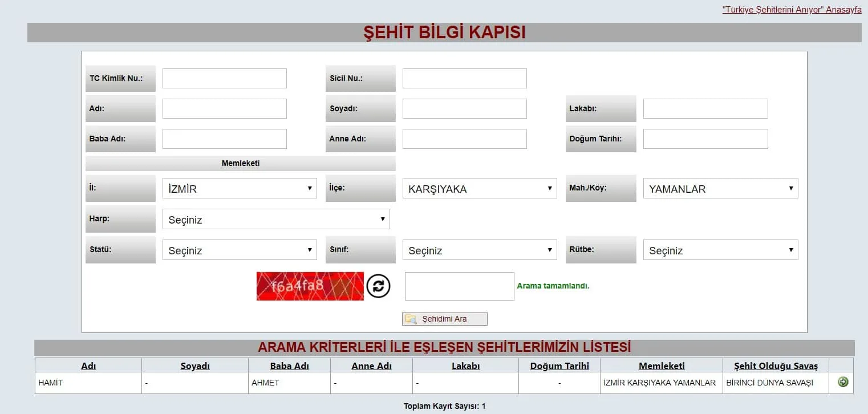Expand the Statü dropdown
Screen dimensions: 868x414
pos(240,250)
